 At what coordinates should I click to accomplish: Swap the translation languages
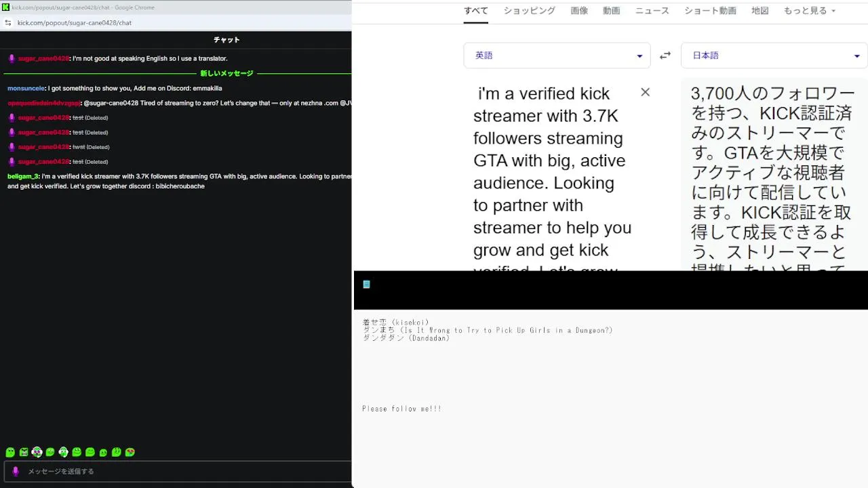coord(665,56)
